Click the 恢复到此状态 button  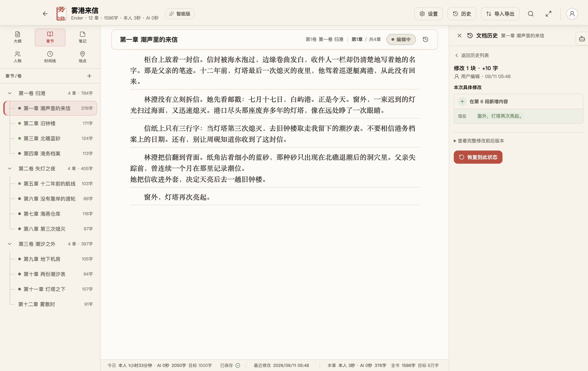coord(478,157)
